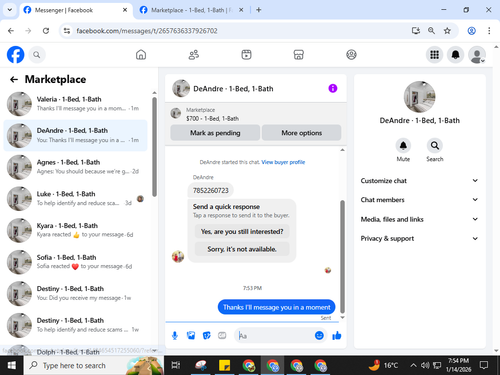Image resolution: width=500 pixels, height=375 pixels.
Task: Open the Facebook logo home link
Action: [x=15, y=55]
